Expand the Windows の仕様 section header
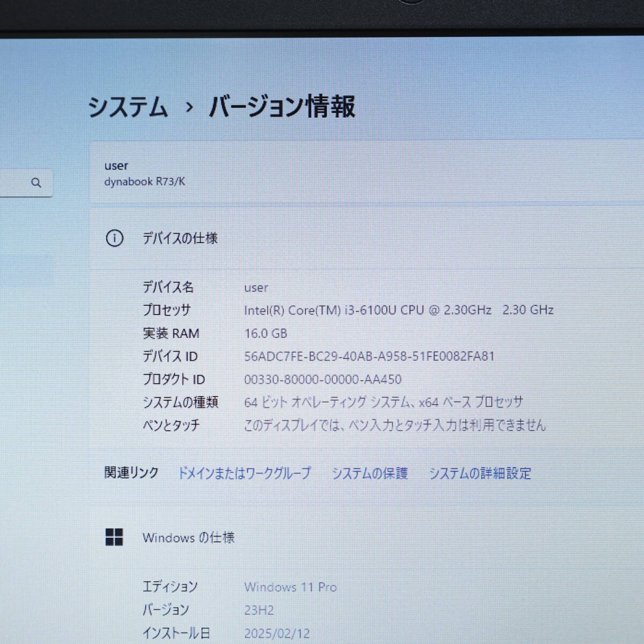 point(367,537)
